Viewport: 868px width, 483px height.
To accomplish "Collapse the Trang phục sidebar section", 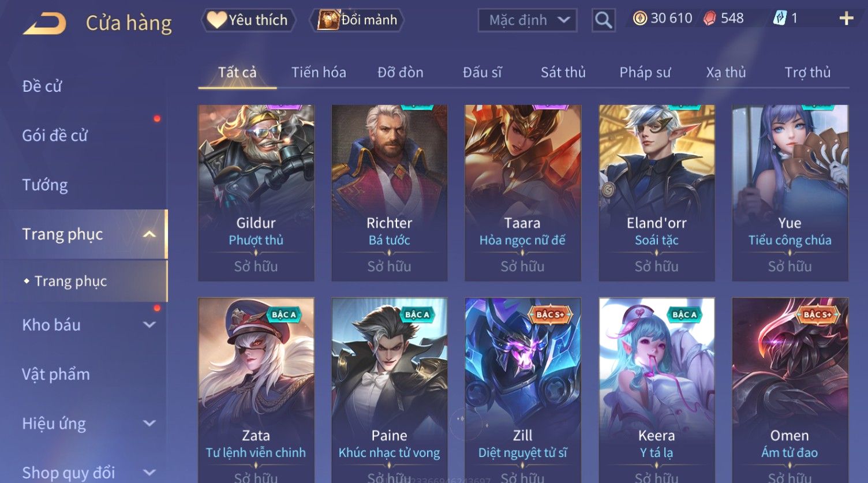I will [x=149, y=234].
